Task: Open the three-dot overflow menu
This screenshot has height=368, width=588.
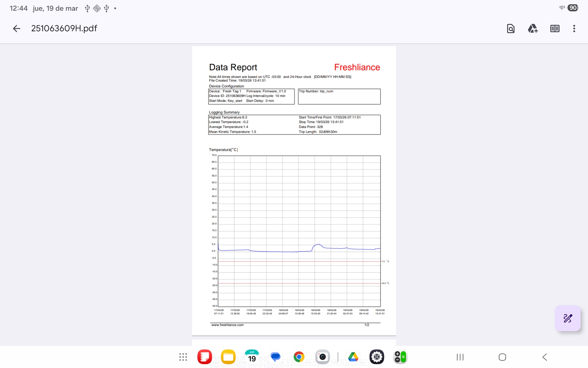Action: click(x=574, y=29)
